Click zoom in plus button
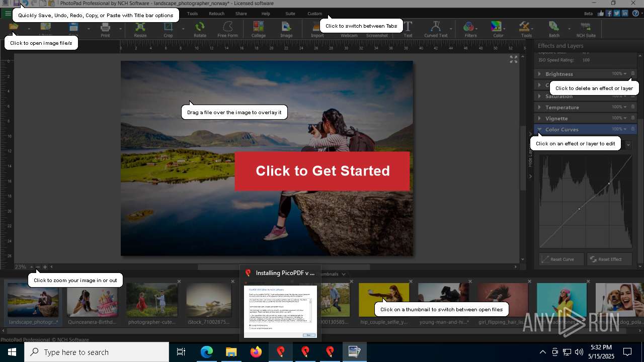 (x=45, y=267)
